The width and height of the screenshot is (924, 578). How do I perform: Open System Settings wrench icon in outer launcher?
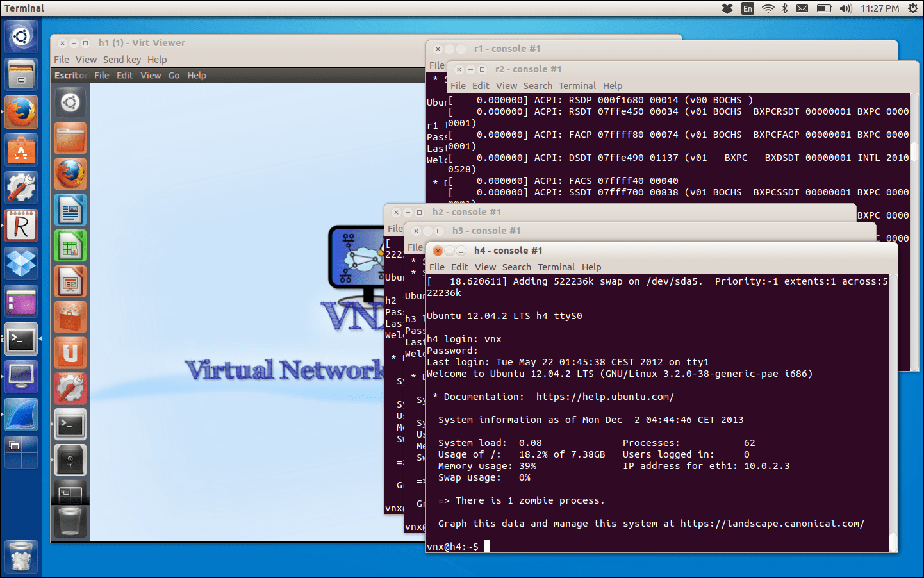click(x=21, y=187)
